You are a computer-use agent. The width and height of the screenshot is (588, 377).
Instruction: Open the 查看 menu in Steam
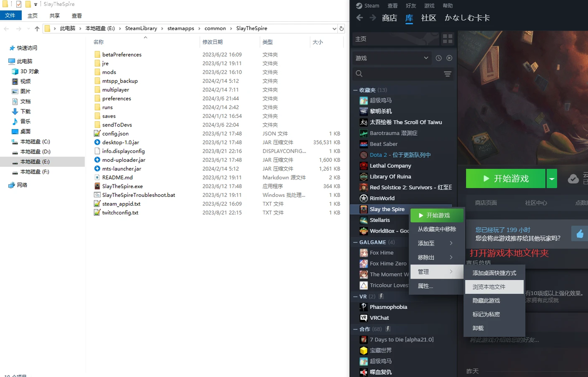393,5
